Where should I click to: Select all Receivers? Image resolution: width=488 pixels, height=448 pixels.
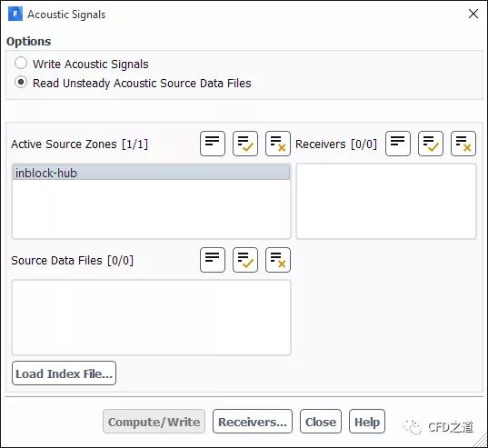431,144
